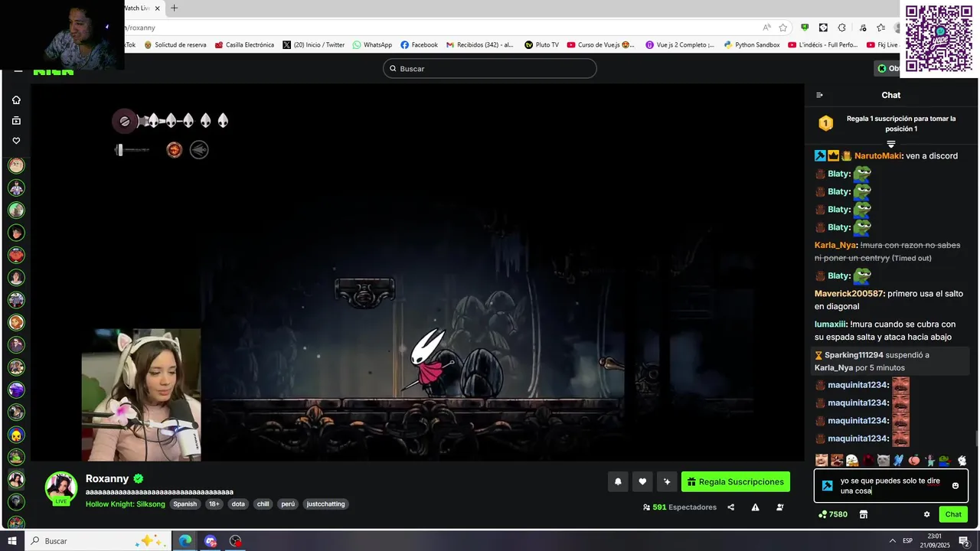
Task: Click the Karla_Nya username on the timed-out message
Action: (x=835, y=246)
